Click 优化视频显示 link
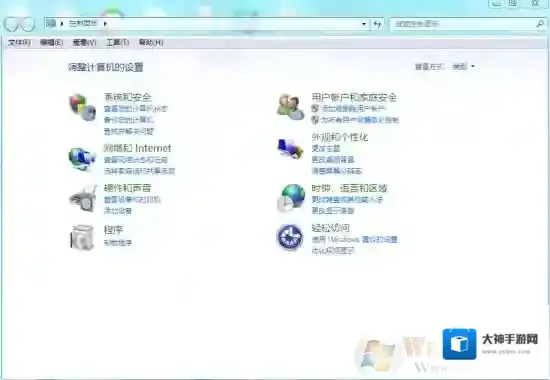This screenshot has width=550, height=380. click(x=333, y=251)
